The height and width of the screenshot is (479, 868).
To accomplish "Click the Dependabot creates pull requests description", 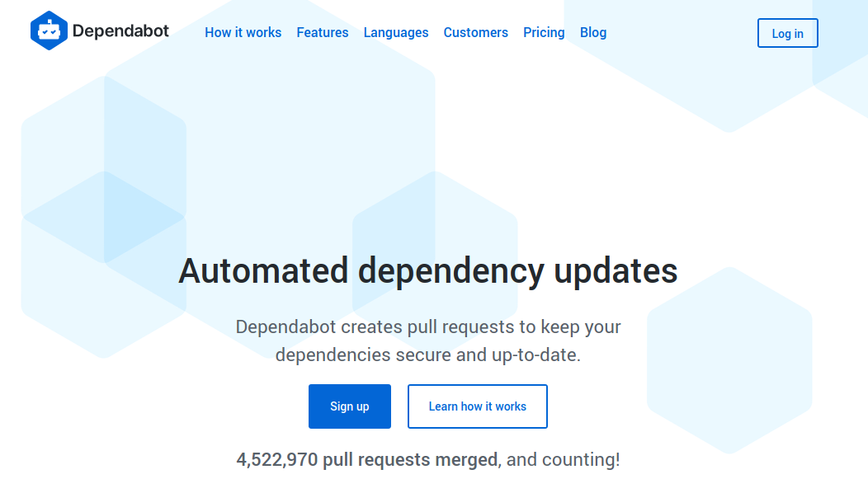I will (x=428, y=340).
